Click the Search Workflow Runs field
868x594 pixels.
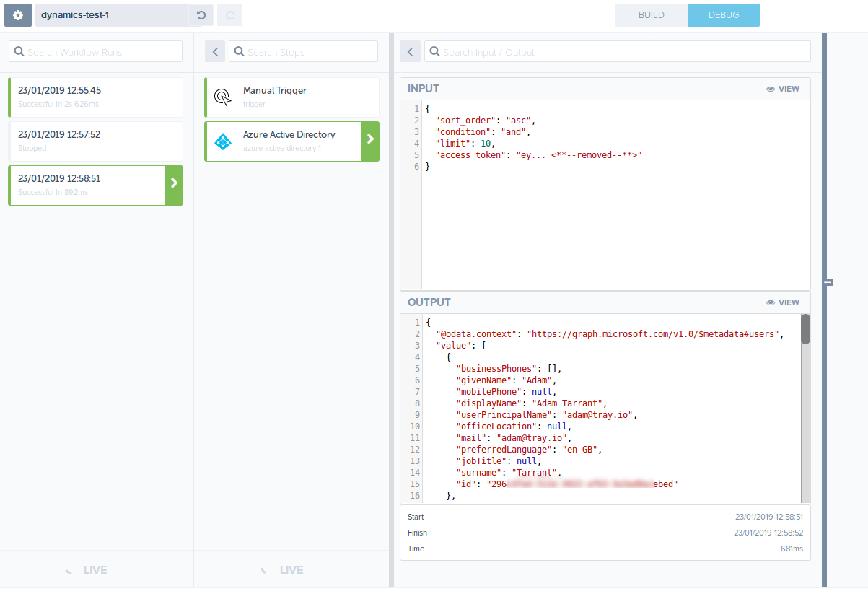point(95,52)
